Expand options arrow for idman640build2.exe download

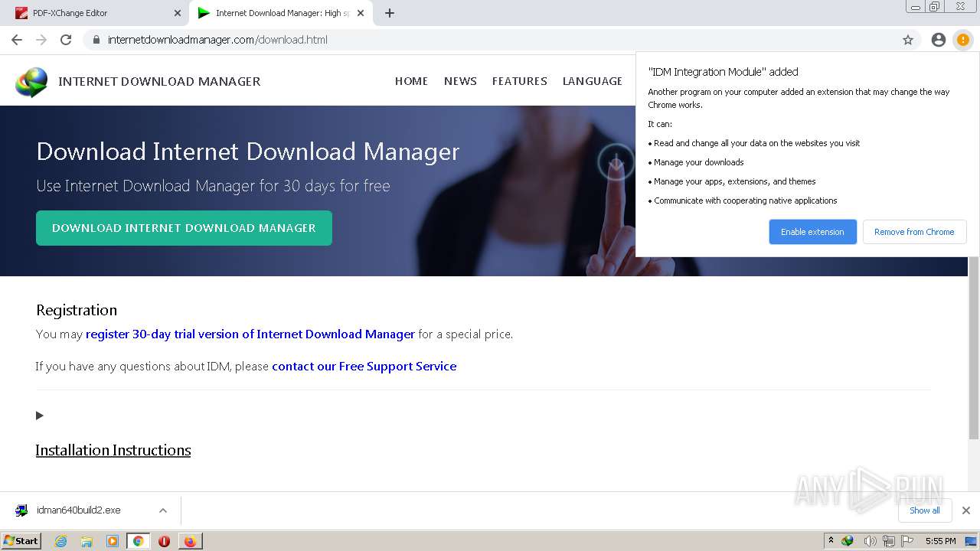(163, 510)
